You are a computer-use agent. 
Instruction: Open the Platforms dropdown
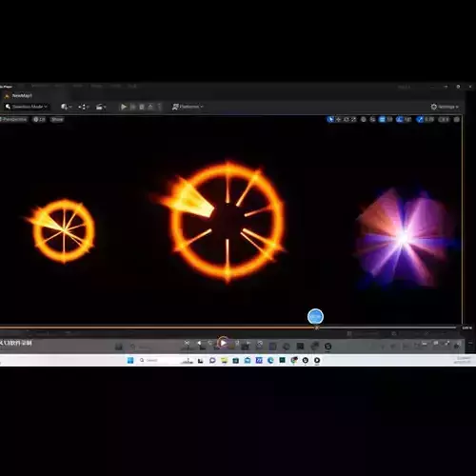click(x=188, y=107)
